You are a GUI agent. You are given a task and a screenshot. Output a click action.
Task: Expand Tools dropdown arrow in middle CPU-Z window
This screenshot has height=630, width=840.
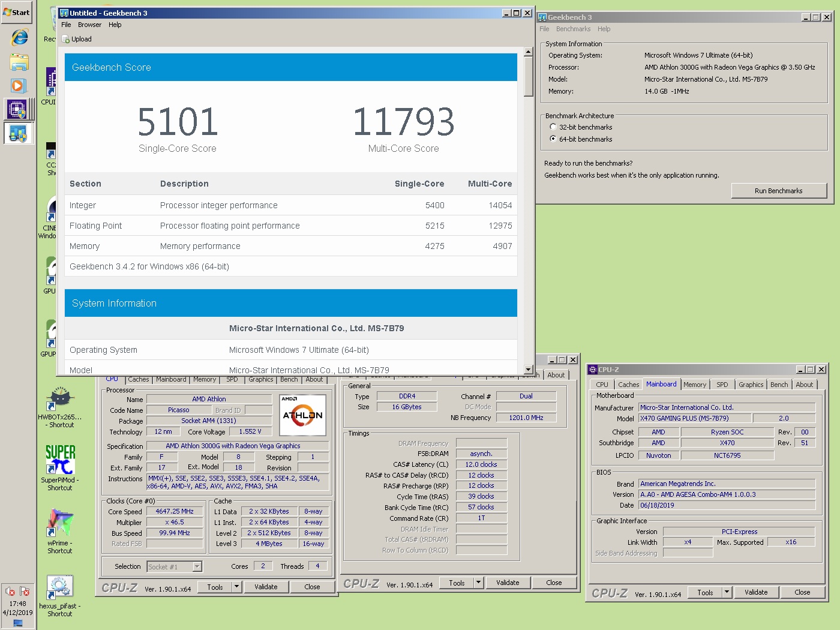pos(478,583)
